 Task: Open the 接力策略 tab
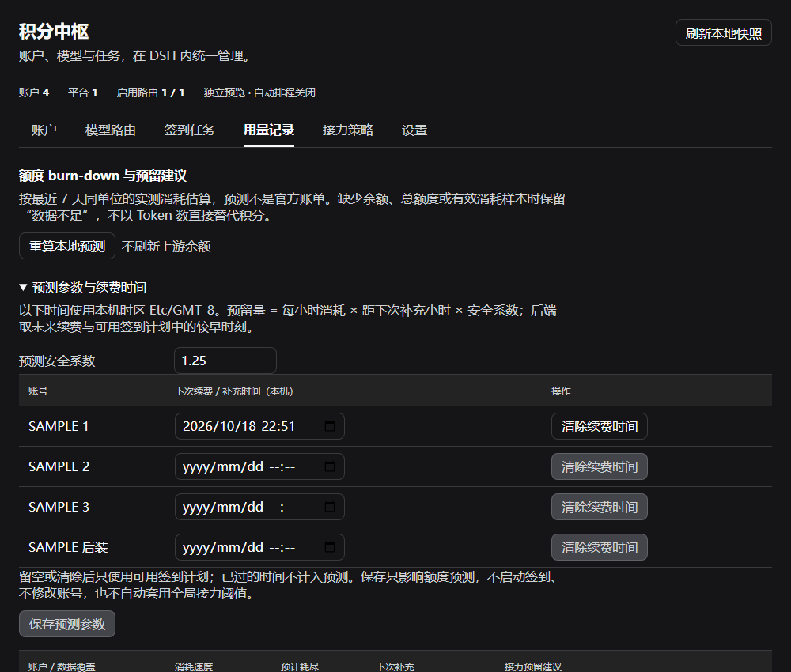(x=348, y=130)
